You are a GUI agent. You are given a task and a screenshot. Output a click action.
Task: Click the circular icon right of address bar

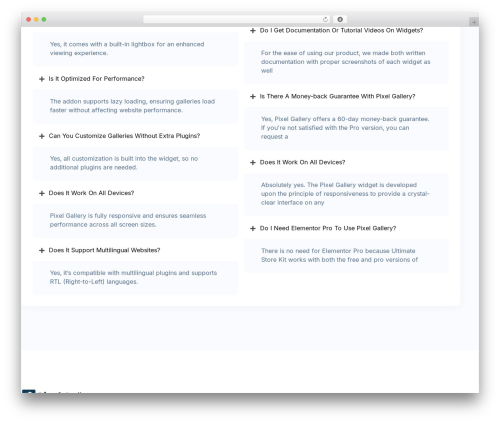340,19
